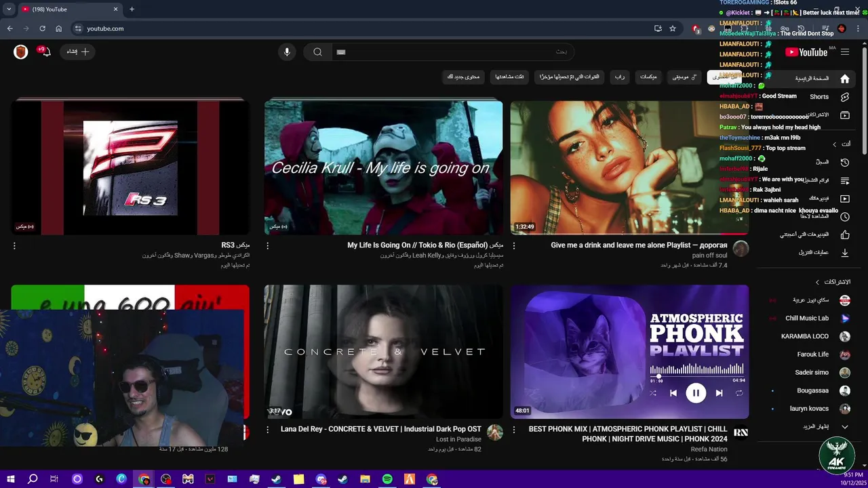Open options menu for Give me a drink
Viewport: 868px width, 488px height.
[x=513, y=246]
